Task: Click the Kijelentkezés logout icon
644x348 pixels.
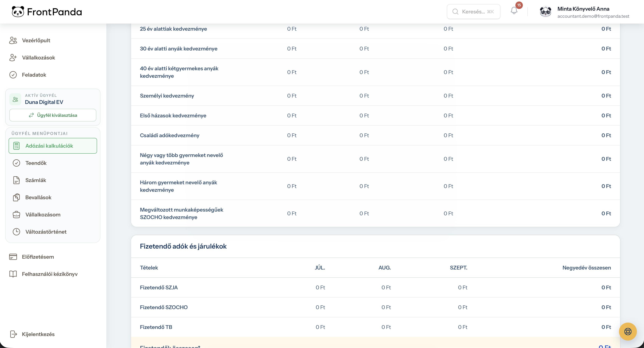Action: click(x=13, y=334)
